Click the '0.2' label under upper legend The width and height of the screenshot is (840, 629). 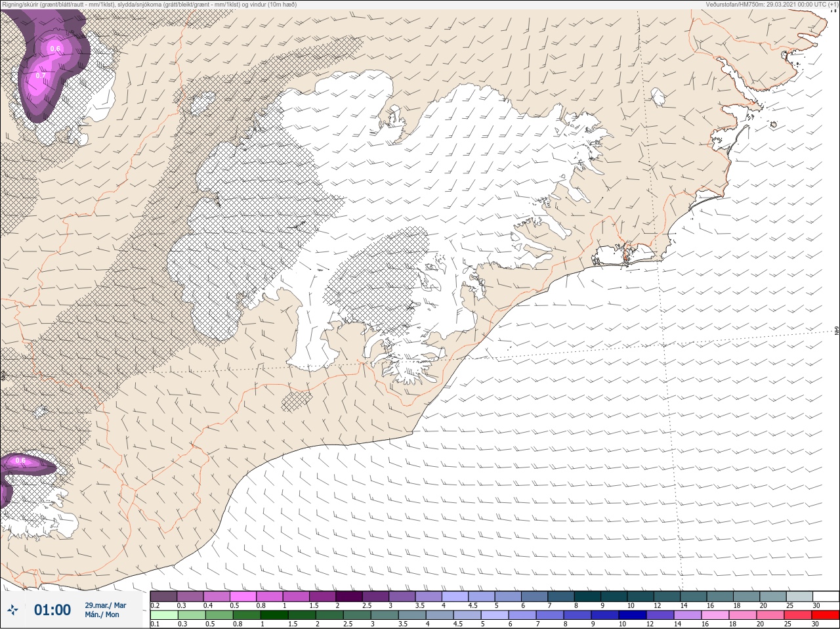tap(155, 605)
